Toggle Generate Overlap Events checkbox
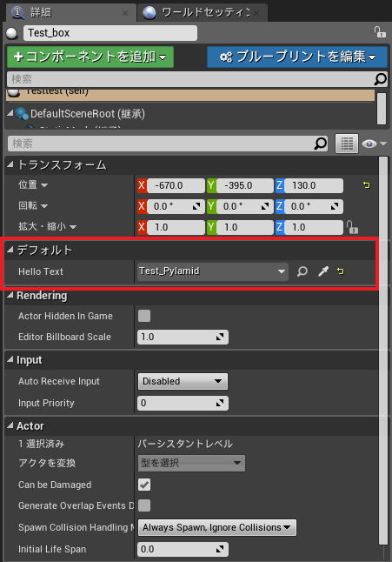This screenshot has width=392, height=562. 144,505
